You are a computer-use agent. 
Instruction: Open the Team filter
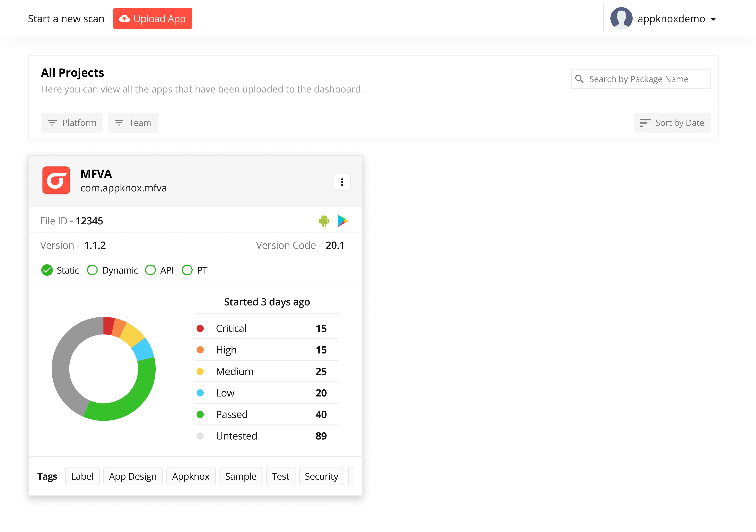pos(133,122)
